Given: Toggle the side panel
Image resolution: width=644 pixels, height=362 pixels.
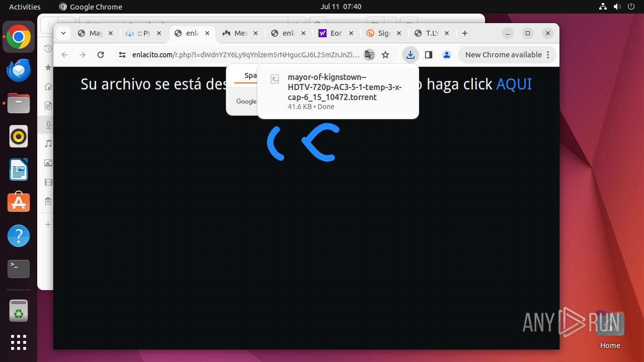Looking at the screenshot, I should tap(429, 55).
